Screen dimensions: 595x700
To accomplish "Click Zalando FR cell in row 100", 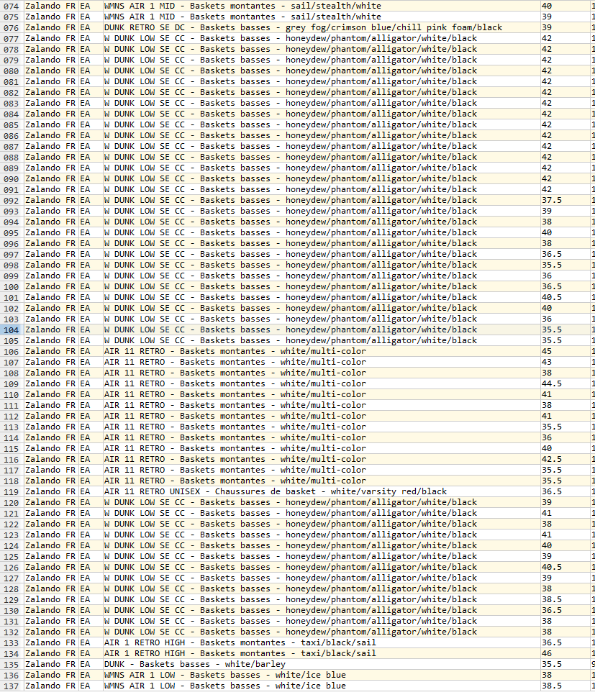I will 50,286.
